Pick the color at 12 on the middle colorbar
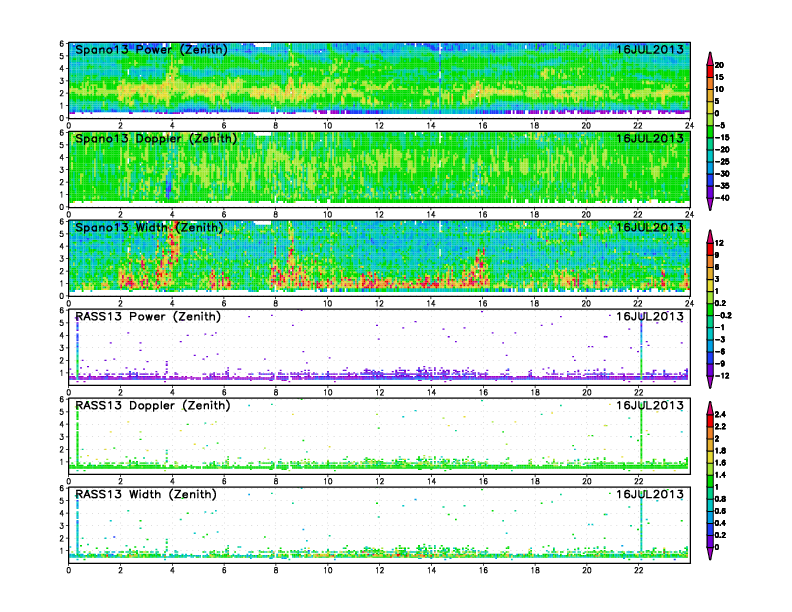 709,243
